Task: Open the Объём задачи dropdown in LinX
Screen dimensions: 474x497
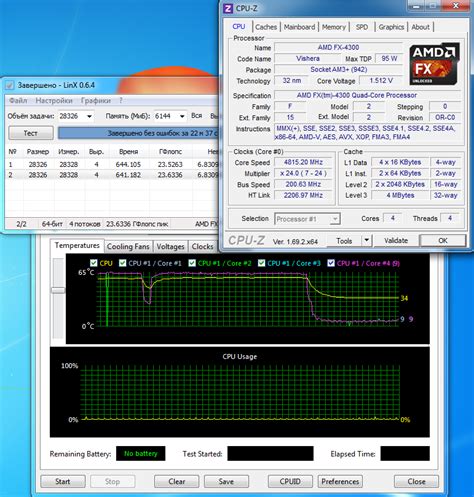Action: pyautogui.click(x=89, y=116)
